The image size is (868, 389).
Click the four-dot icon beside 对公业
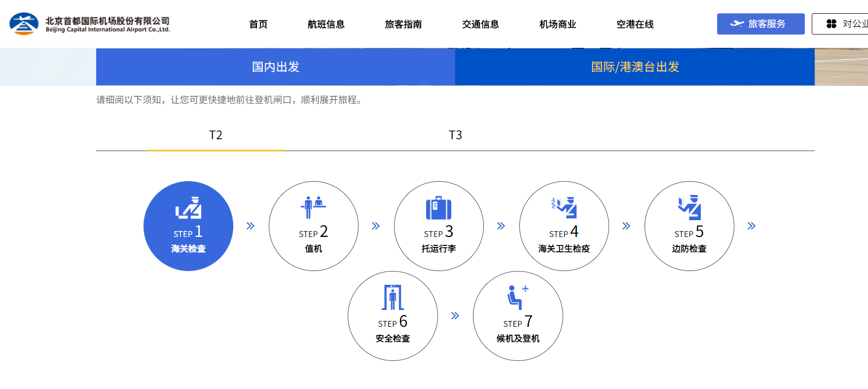click(x=832, y=24)
